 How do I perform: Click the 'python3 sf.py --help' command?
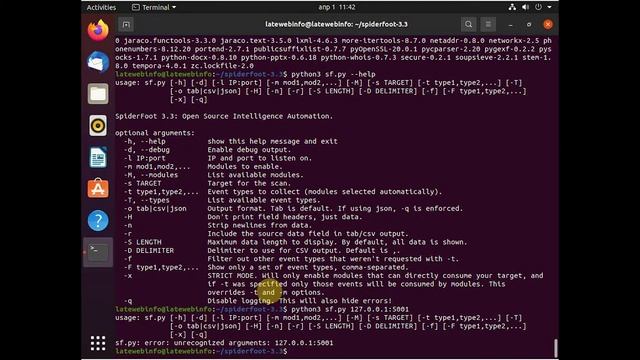pyautogui.click(x=333, y=74)
